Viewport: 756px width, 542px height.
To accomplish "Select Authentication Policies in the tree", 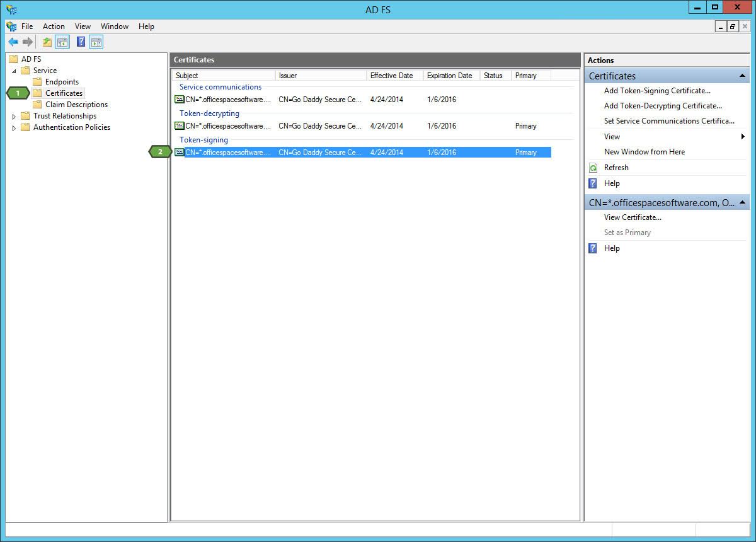I will (x=72, y=127).
